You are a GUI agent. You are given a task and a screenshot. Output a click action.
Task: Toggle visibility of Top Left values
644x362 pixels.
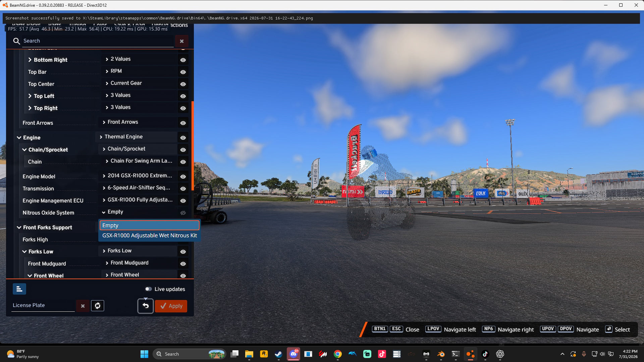(183, 96)
